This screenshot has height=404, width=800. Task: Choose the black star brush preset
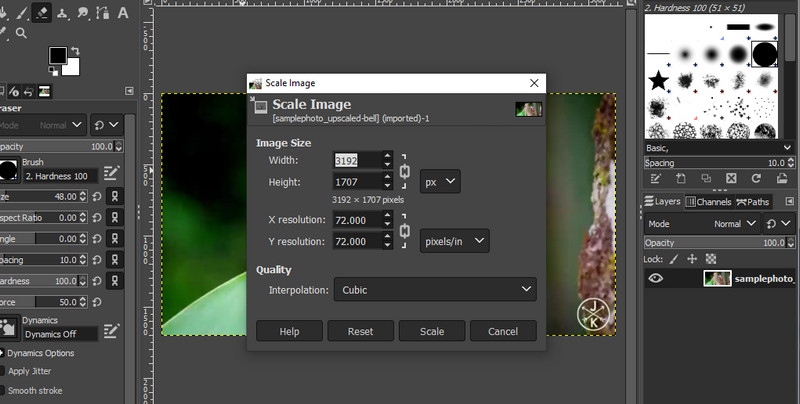[658, 81]
